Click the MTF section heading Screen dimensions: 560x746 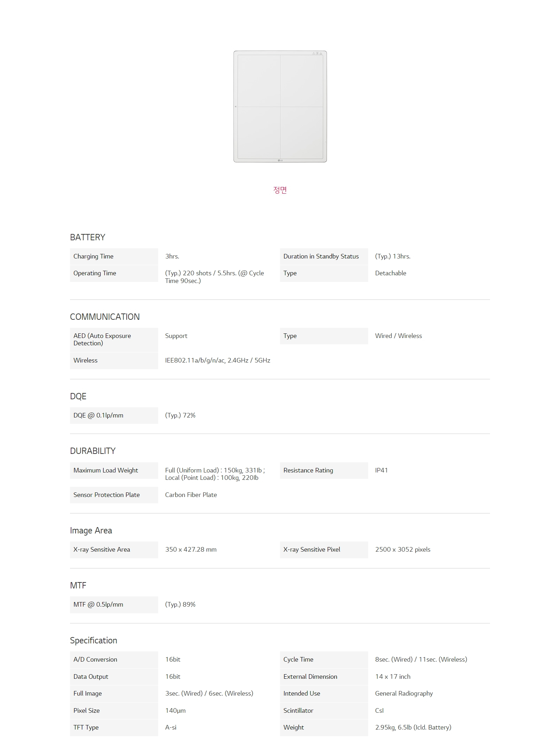pyautogui.click(x=78, y=585)
